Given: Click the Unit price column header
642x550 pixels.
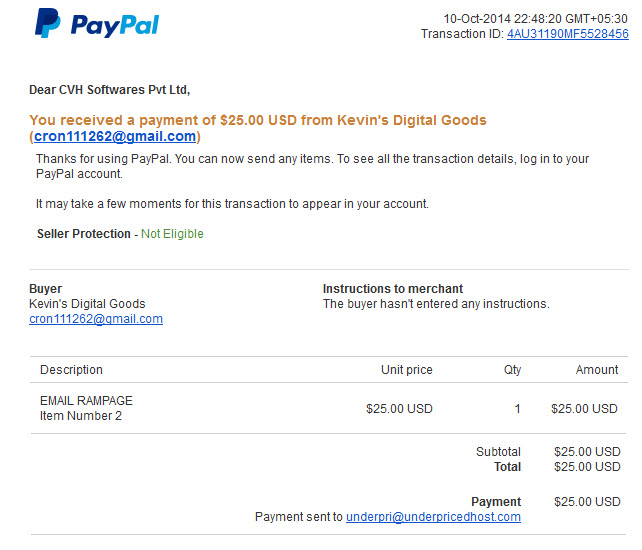Looking at the screenshot, I should point(407,370).
